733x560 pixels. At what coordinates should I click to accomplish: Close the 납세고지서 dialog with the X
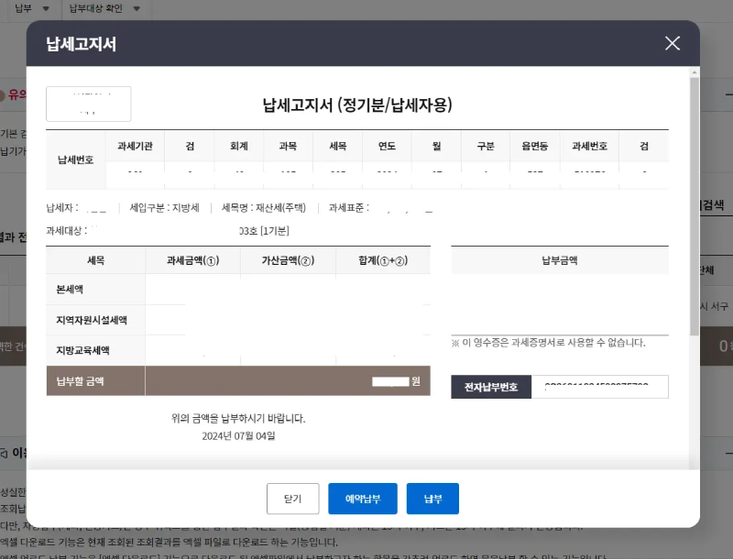tap(672, 43)
